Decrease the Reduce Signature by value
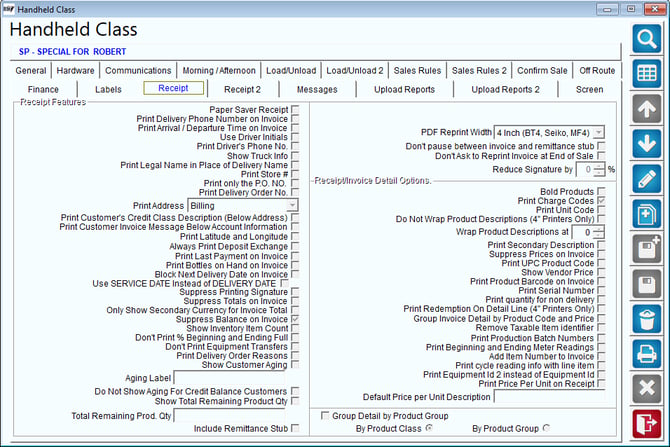The height and width of the screenshot is (447, 670). [x=600, y=173]
